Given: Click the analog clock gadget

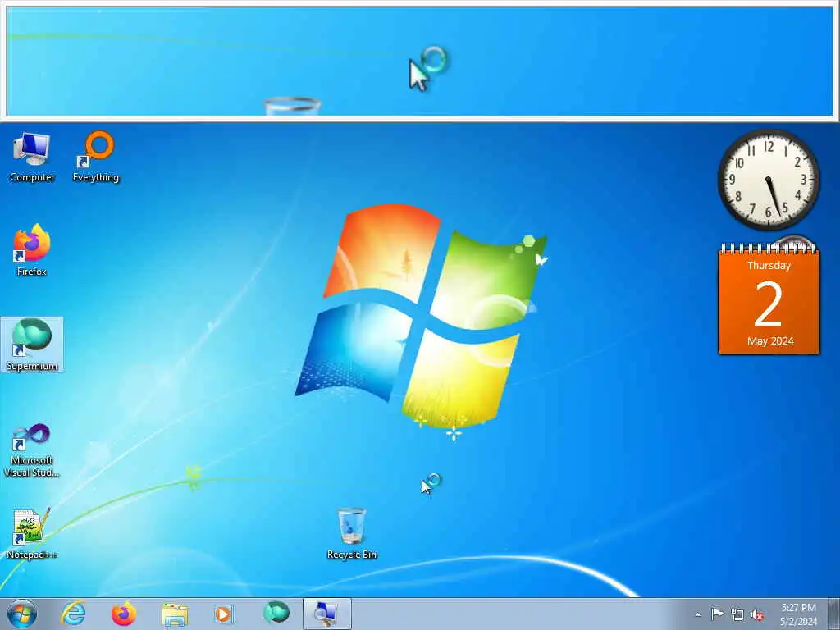Looking at the screenshot, I should coord(769,180).
